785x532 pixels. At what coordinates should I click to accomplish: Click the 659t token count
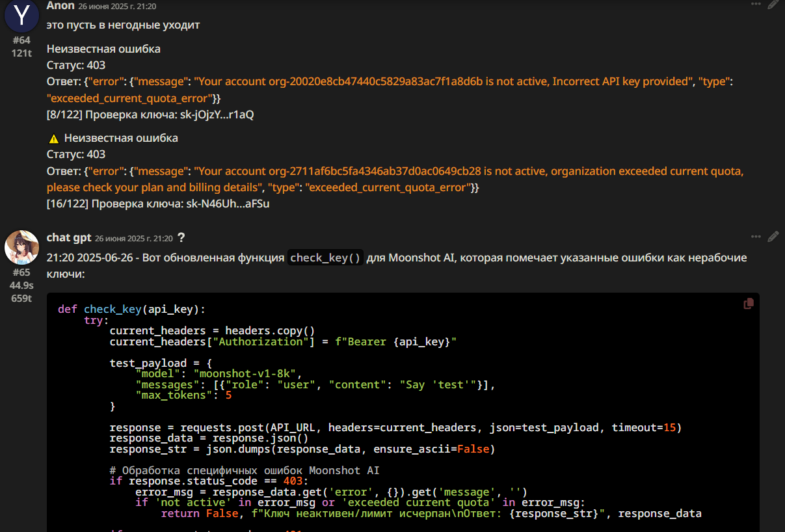point(21,299)
